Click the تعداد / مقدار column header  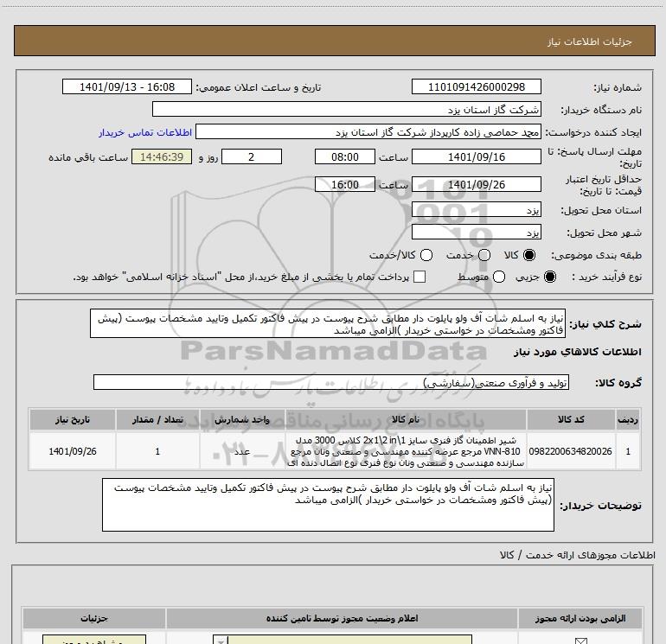(x=157, y=420)
